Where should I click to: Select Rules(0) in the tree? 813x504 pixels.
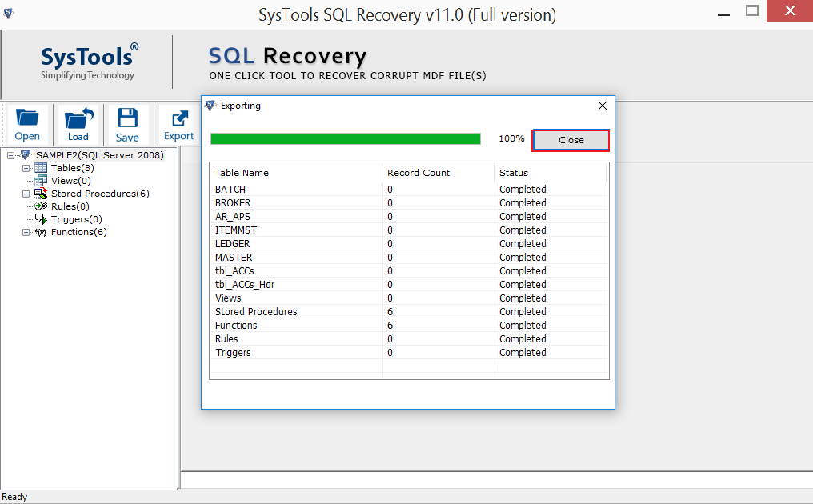pos(70,206)
